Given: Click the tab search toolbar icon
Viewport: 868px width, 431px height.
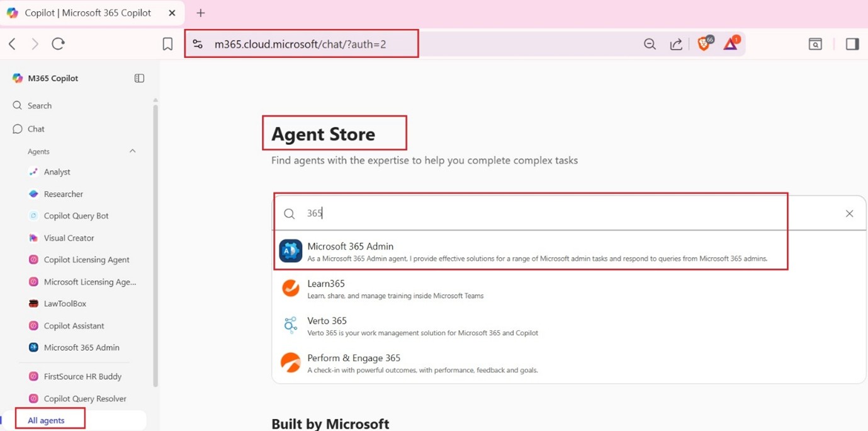Looking at the screenshot, I should (815, 44).
